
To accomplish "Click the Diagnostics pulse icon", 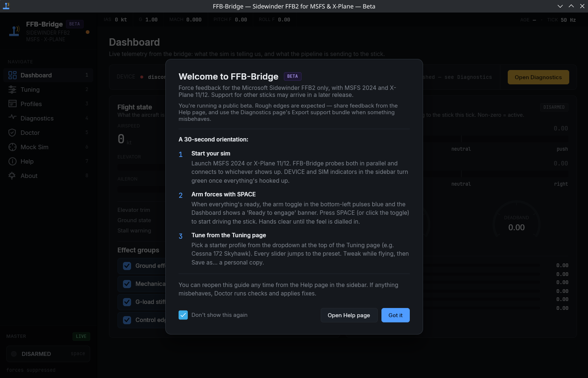I will [x=13, y=118].
